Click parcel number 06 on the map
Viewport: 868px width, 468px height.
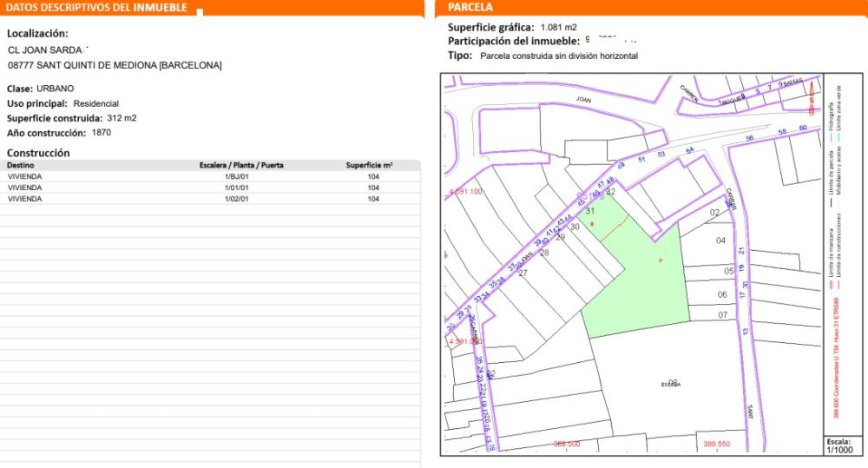[722, 294]
